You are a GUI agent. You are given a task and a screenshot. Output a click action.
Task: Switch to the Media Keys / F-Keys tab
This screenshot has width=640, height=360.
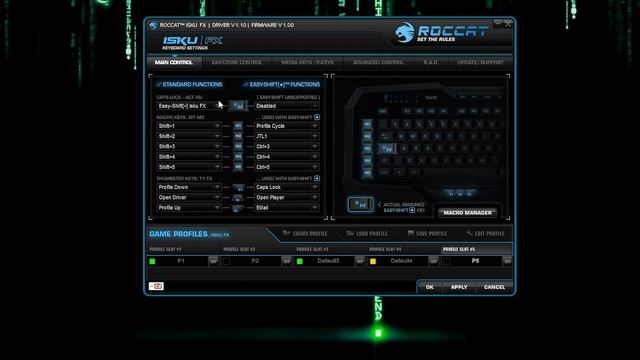[x=307, y=62]
